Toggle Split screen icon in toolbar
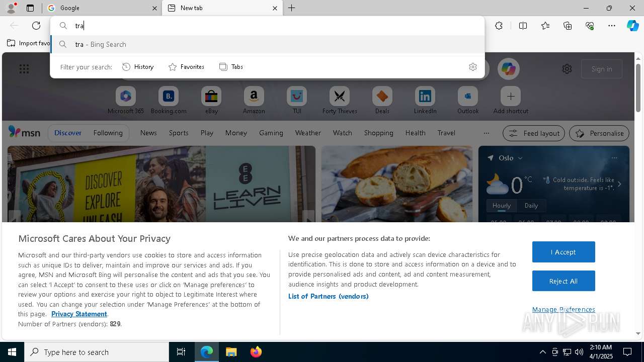 tap(523, 26)
